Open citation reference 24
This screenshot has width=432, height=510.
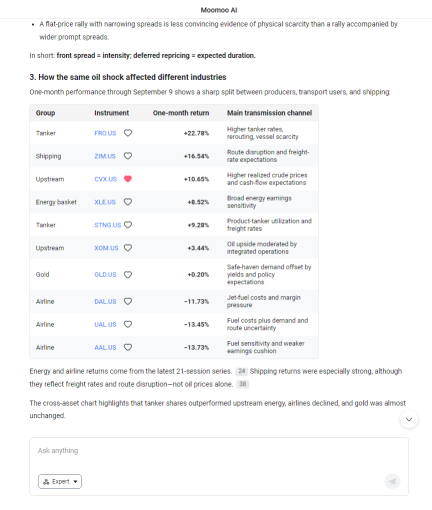click(241, 371)
